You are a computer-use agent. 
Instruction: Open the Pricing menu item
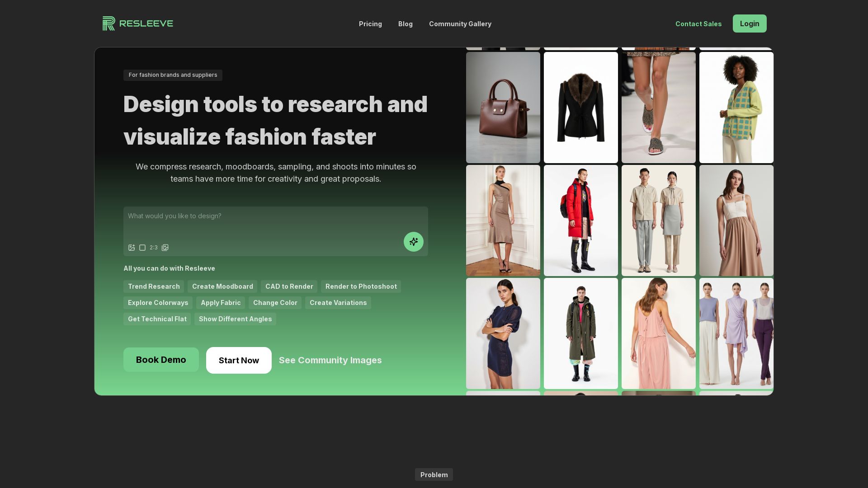point(370,24)
